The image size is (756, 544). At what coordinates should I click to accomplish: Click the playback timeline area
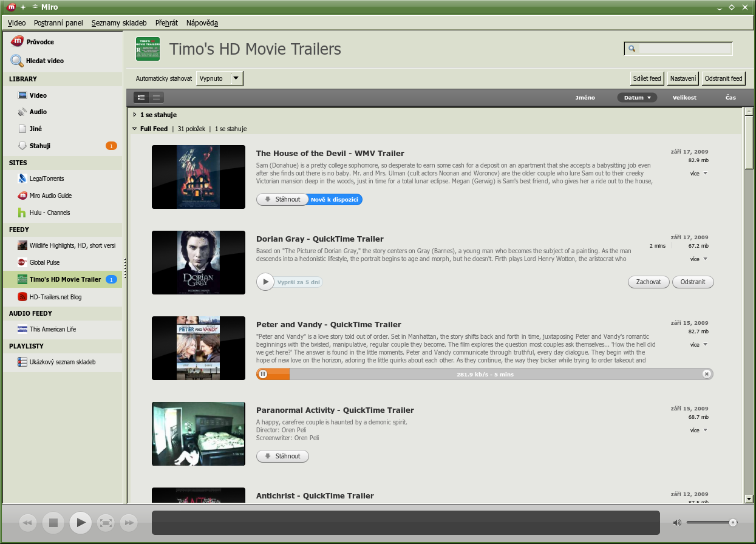tap(406, 522)
